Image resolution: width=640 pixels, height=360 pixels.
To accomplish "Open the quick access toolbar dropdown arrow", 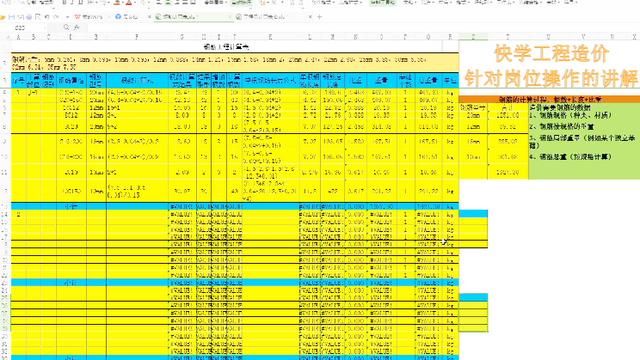I will tap(67, 17).
